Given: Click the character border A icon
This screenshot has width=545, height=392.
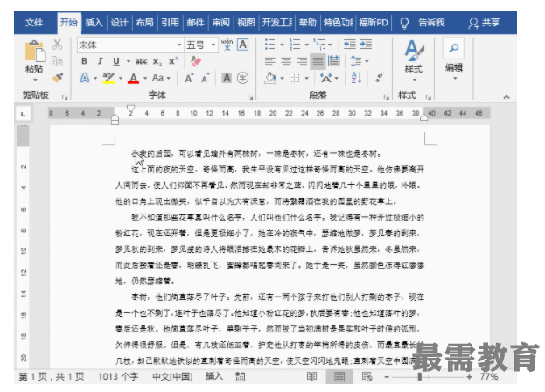Looking at the screenshot, I should [x=243, y=45].
